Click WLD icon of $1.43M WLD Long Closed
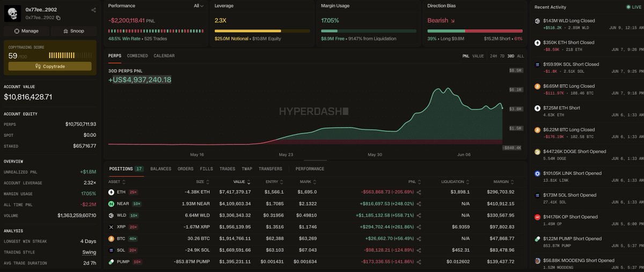This screenshot has width=644, height=272. tap(537, 20)
